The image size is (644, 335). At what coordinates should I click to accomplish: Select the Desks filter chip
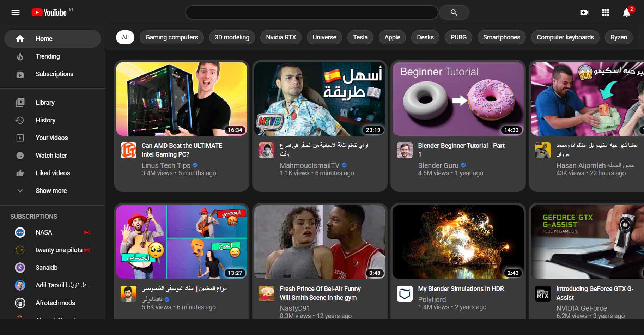click(425, 37)
